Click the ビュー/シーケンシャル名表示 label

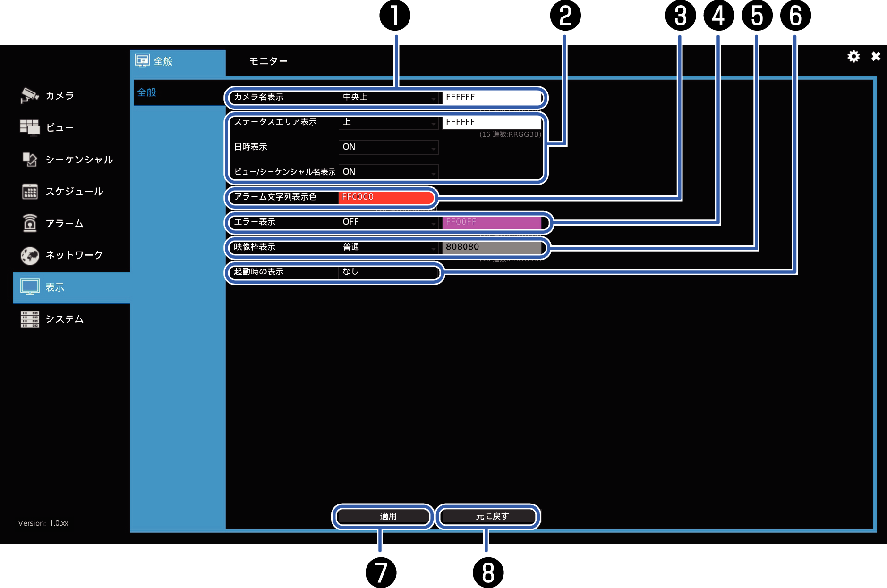point(284,172)
